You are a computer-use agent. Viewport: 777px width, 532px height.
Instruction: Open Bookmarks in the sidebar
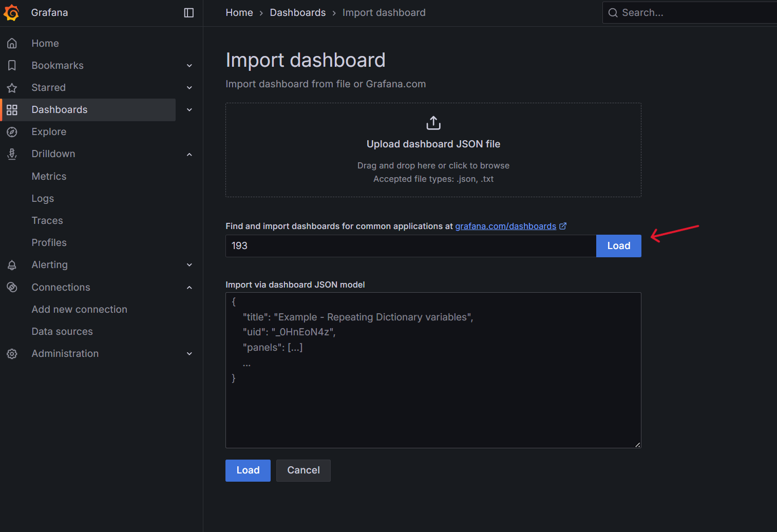58,66
